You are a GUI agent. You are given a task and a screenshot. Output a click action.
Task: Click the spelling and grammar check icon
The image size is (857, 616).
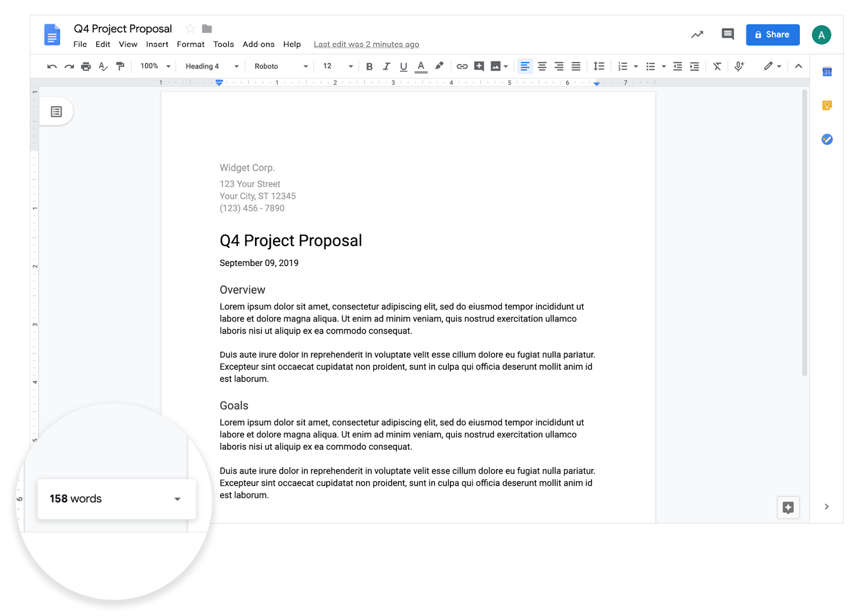click(x=103, y=66)
